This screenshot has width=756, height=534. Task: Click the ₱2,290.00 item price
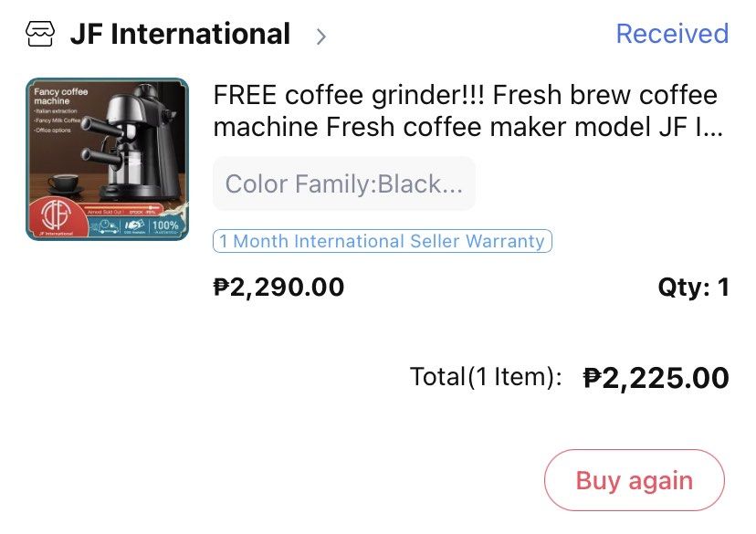278,288
